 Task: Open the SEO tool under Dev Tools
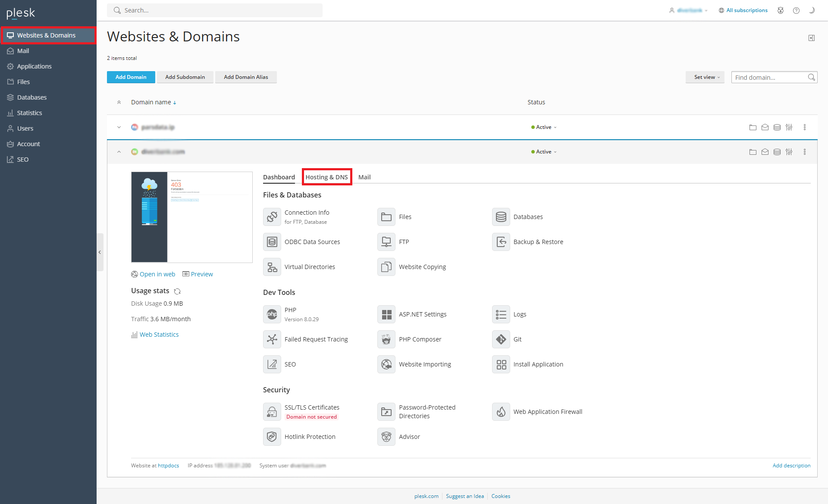(279, 364)
